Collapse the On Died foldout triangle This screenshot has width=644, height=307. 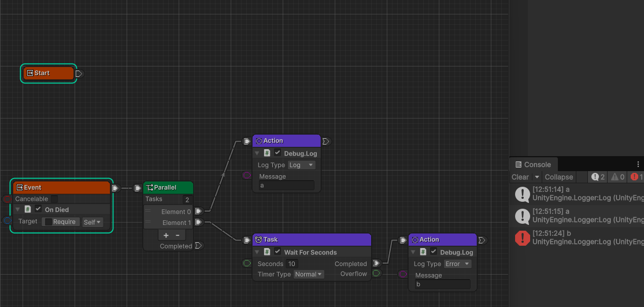(x=17, y=209)
